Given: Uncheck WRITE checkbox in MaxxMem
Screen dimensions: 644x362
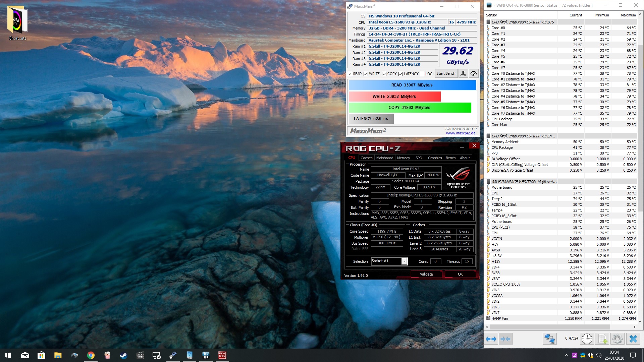Looking at the screenshot, I should pos(366,74).
